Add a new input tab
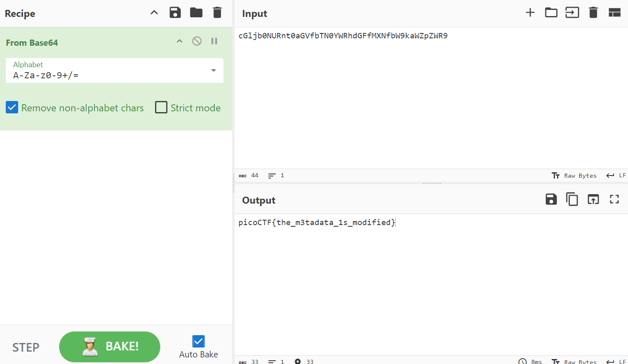The width and height of the screenshot is (628, 364). pos(530,13)
